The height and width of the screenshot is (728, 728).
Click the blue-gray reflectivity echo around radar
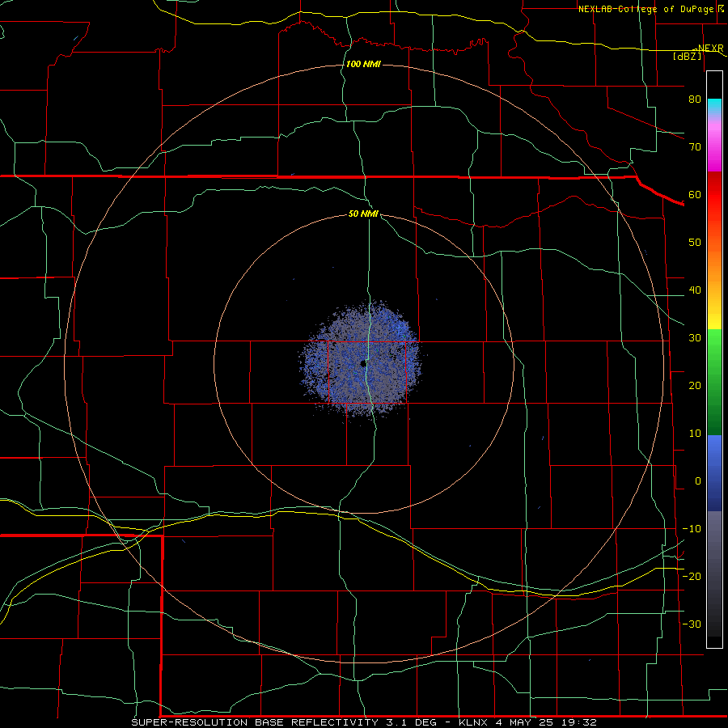click(360, 359)
